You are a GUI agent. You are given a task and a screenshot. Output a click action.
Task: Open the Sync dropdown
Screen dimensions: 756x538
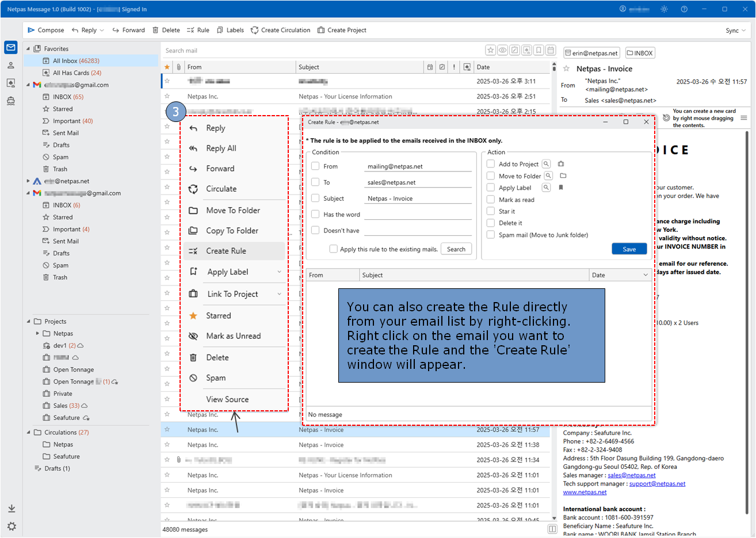point(735,30)
